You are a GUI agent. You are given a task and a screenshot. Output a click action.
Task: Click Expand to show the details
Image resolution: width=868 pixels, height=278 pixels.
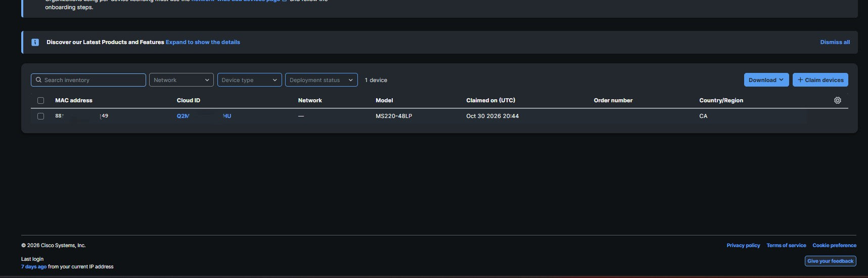[203, 42]
